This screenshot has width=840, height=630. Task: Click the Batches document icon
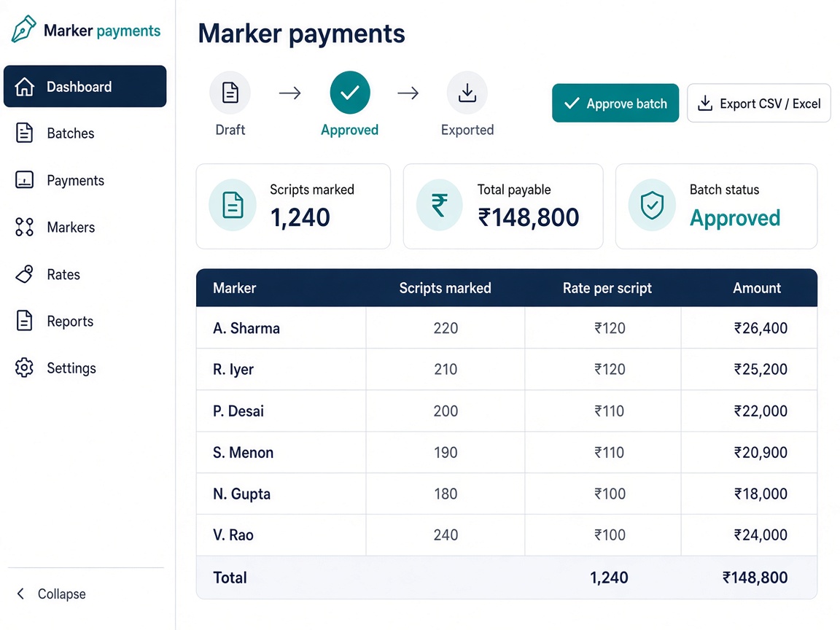coord(24,133)
